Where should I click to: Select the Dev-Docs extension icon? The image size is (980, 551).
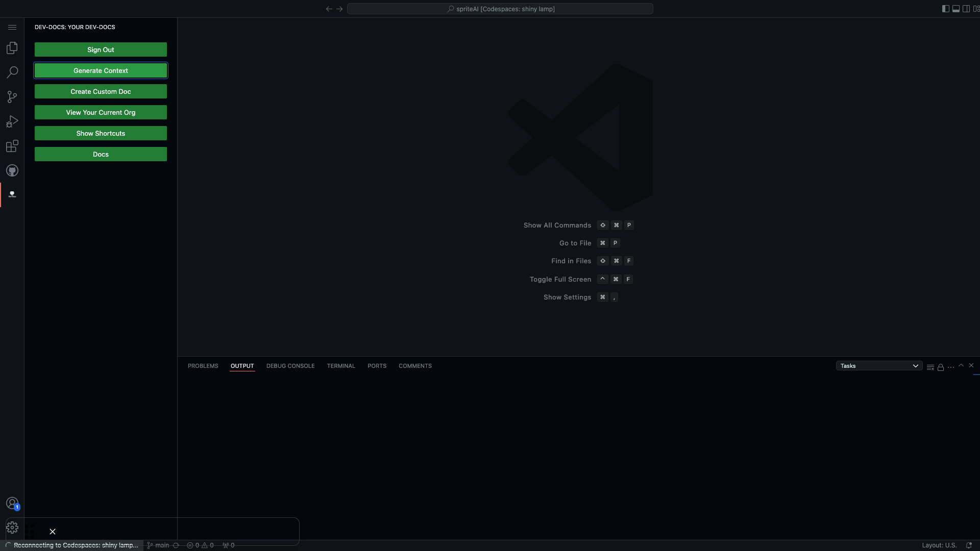tap(12, 194)
